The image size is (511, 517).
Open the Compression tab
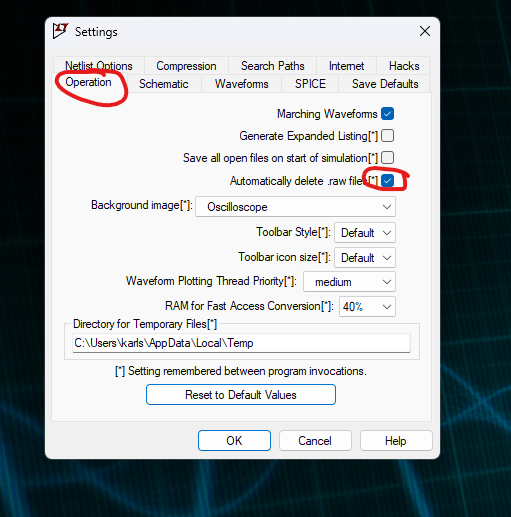pos(186,66)
